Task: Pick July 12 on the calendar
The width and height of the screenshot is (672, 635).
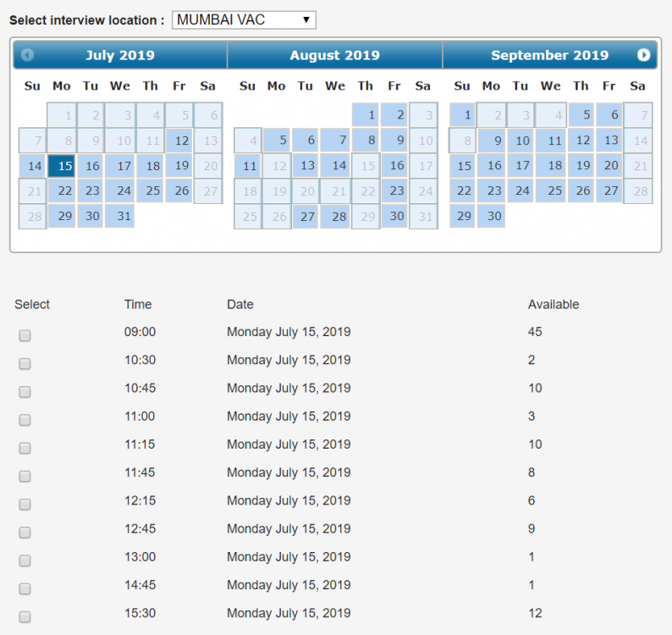Action: tap(179, 141)
